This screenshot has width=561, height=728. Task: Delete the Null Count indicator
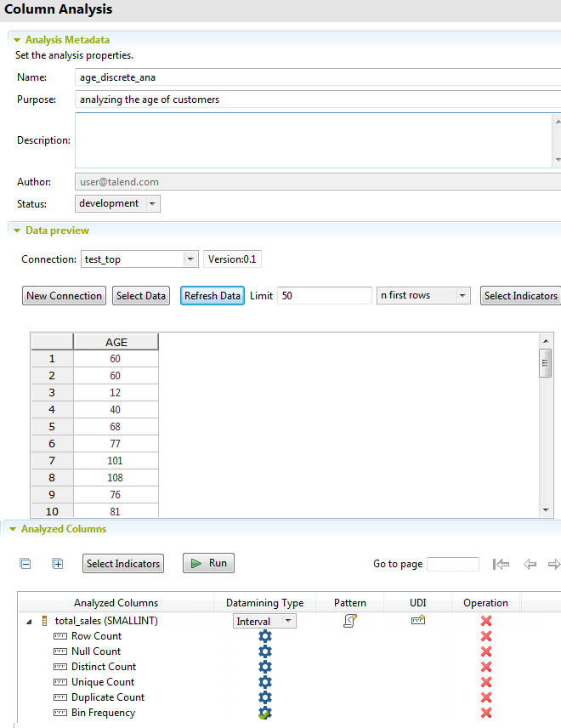pos(486,651)
